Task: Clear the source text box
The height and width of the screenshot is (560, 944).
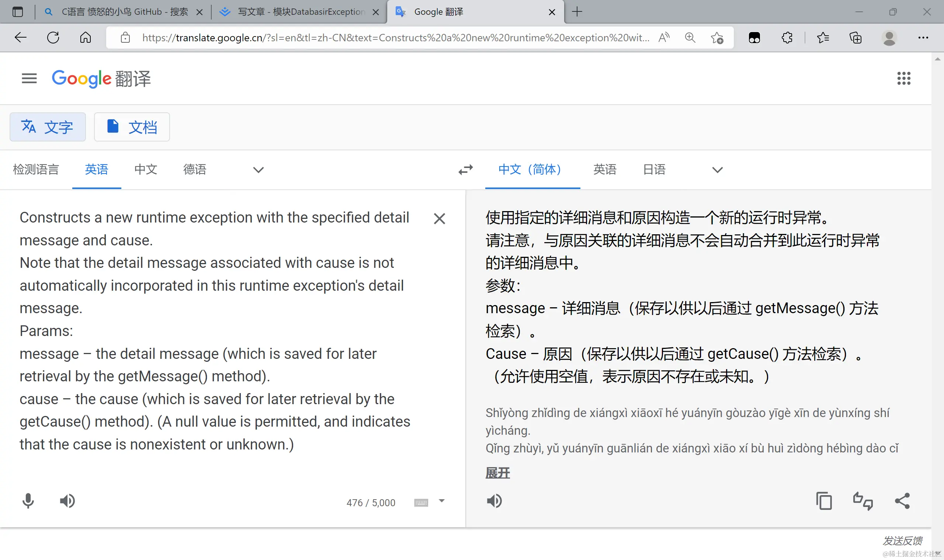Action: coord(439,218)
